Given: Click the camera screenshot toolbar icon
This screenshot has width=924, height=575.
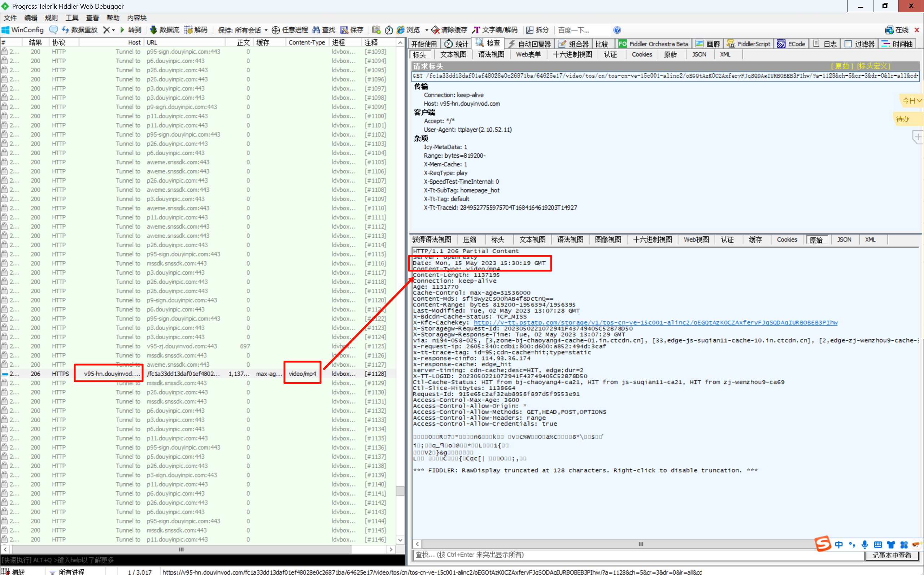Looking at the screenshot, I should tap(376, 30).
